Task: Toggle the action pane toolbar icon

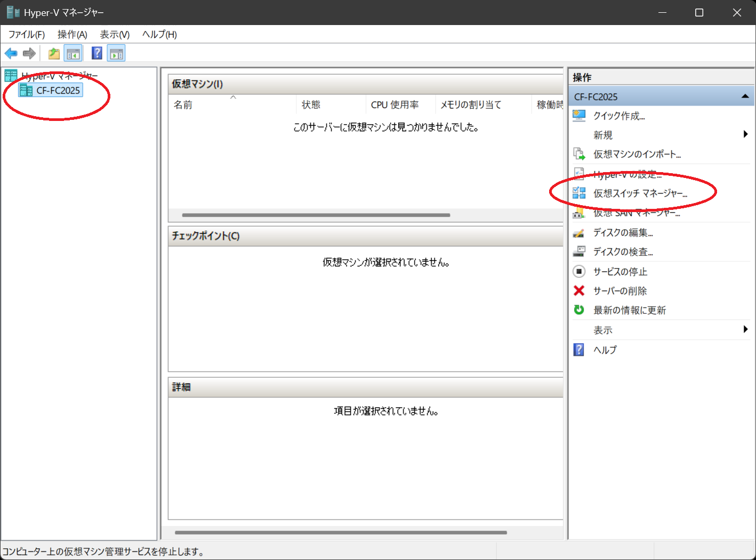Action: [x=116, y=53]
